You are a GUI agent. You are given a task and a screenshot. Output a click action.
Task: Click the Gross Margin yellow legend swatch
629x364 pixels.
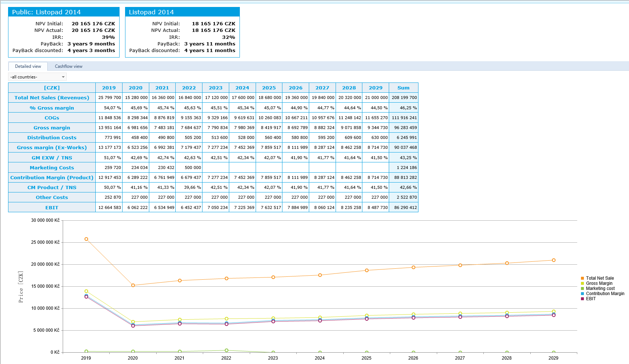pyautogui.click(x=582, y=283)
